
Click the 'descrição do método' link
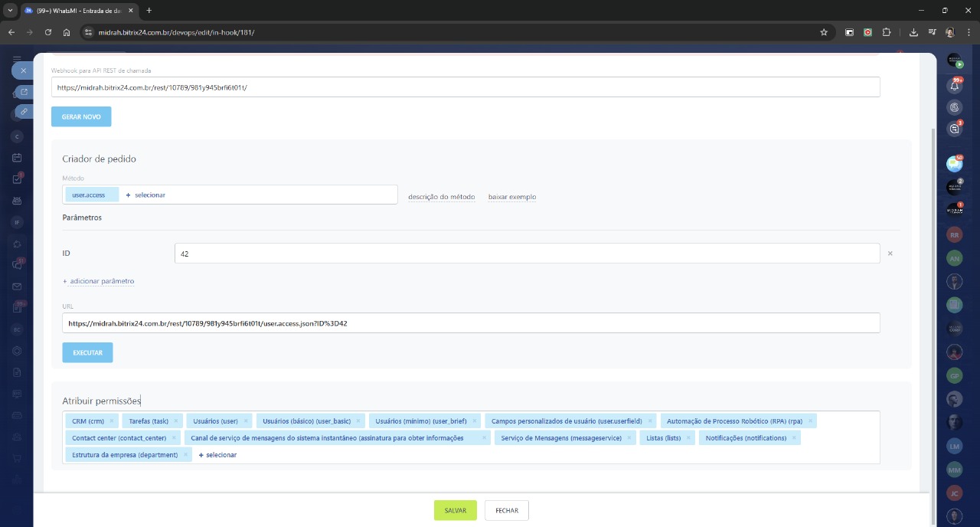point(441,197)
